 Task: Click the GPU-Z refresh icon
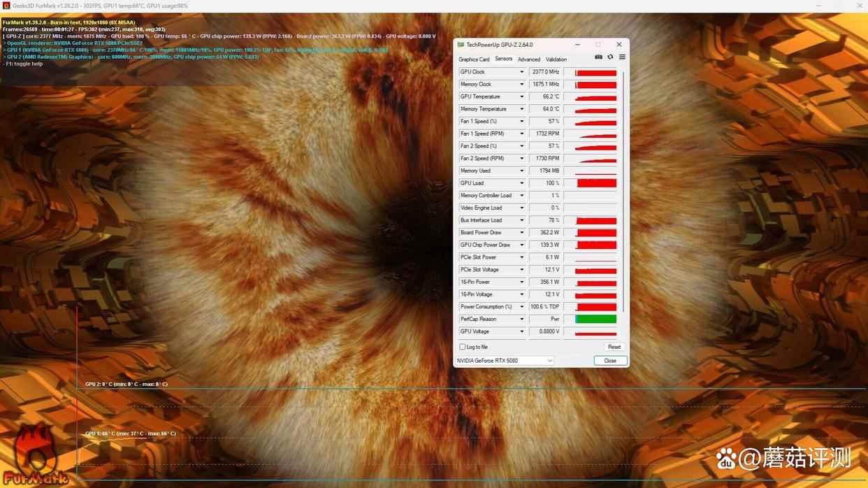point(610,57)
